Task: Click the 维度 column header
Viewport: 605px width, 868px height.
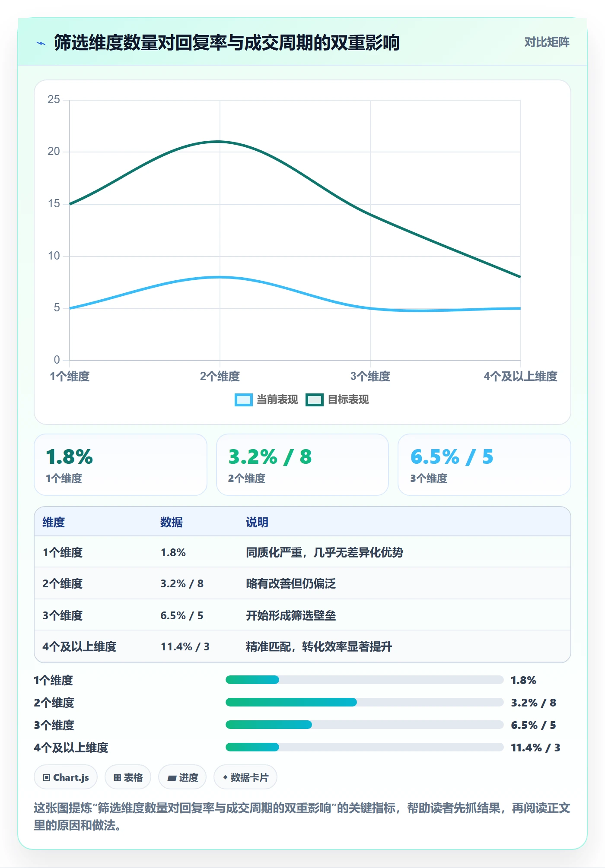Action: (54, 522)
